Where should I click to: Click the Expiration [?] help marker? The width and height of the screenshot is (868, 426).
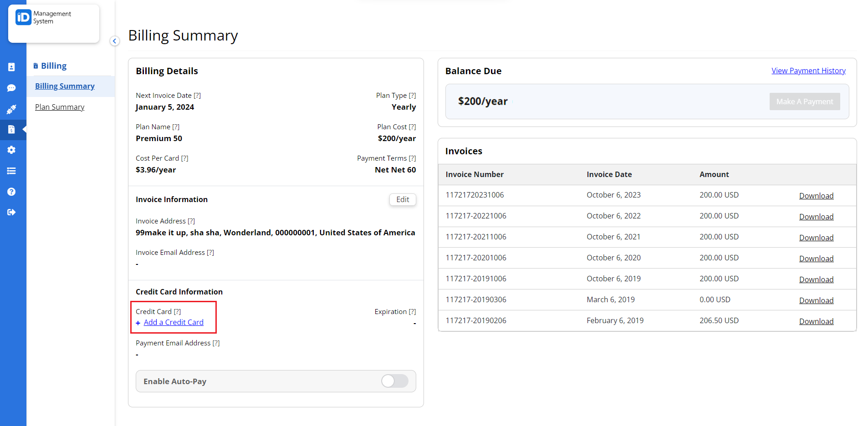(x=412, y=312)
